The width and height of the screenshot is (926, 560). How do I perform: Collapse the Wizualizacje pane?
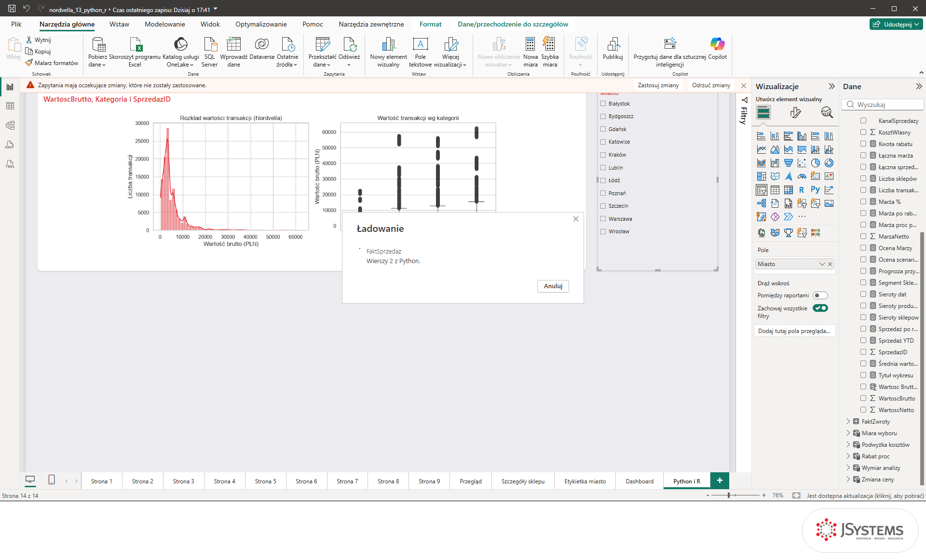[831, 86]
